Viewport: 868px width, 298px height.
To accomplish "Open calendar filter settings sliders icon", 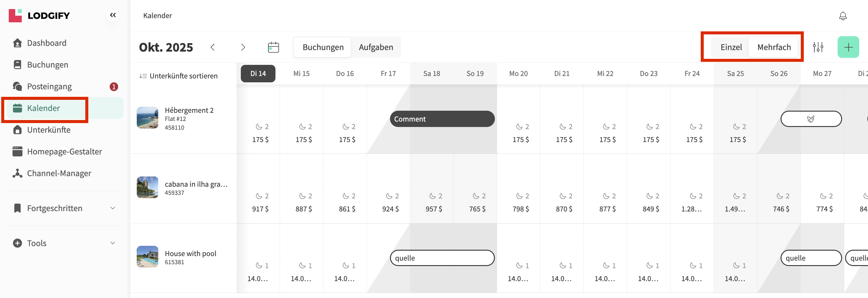I will coord(818,47).
